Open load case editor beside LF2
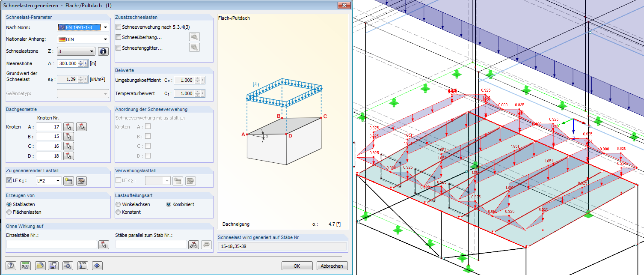 [81, 181]
